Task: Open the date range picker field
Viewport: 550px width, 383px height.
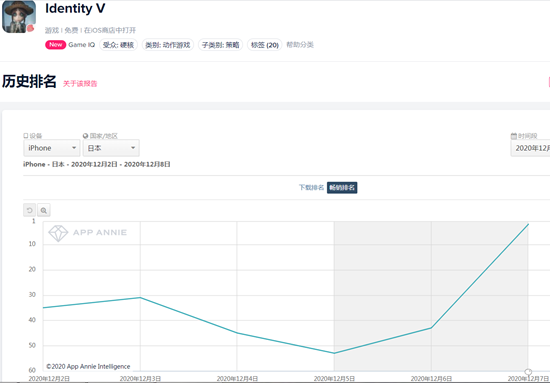Action: 530,148
